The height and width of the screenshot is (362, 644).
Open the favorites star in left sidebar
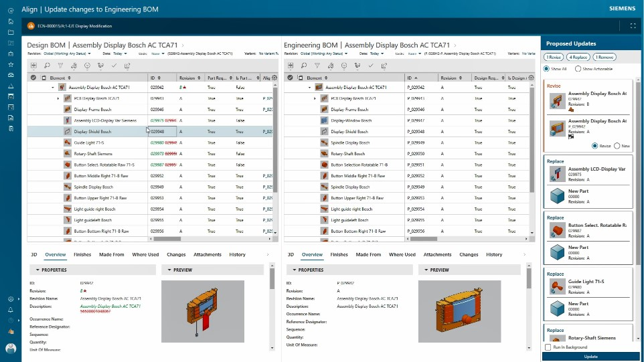(11, 64)
